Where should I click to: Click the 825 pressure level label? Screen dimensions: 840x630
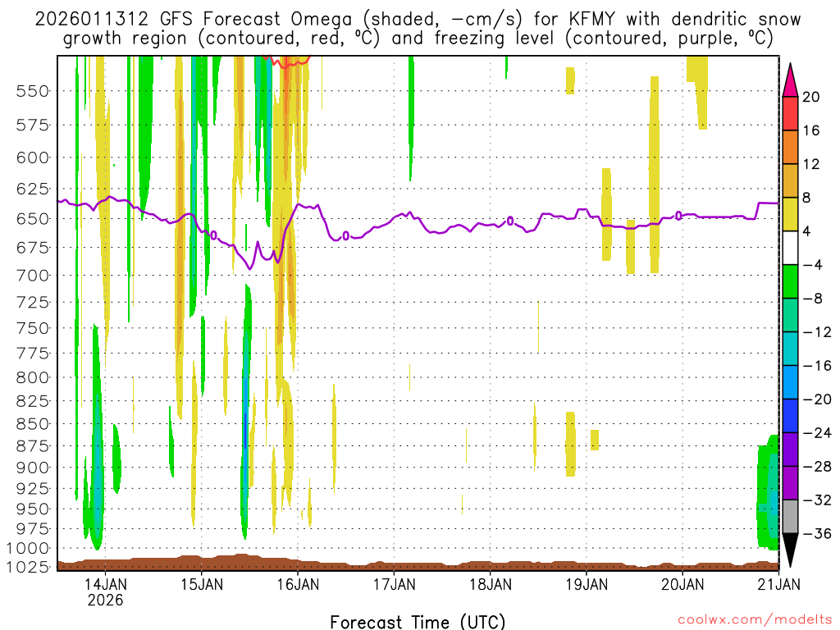pyautogui.click(x=32, y=401)
